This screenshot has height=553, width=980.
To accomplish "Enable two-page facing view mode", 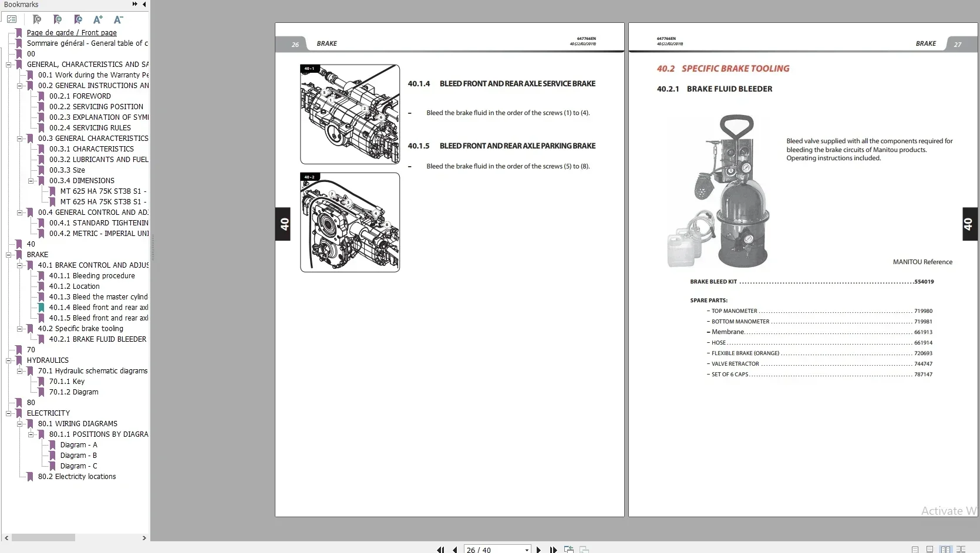I will click(x=945, y=549).
